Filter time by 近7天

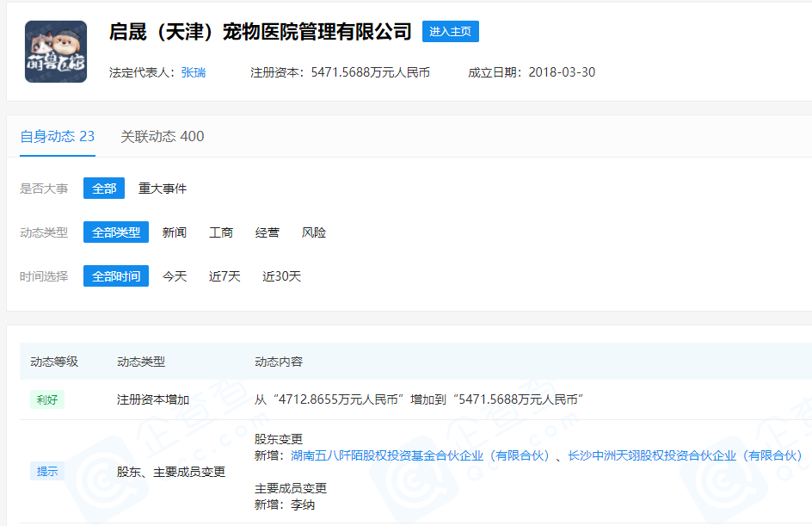coord(225,276)
